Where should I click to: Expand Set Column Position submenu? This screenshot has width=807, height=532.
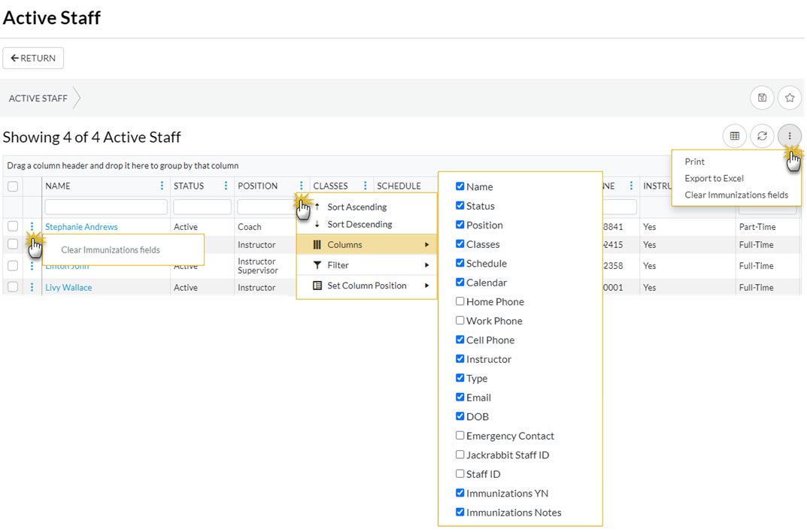coord(366,286)
